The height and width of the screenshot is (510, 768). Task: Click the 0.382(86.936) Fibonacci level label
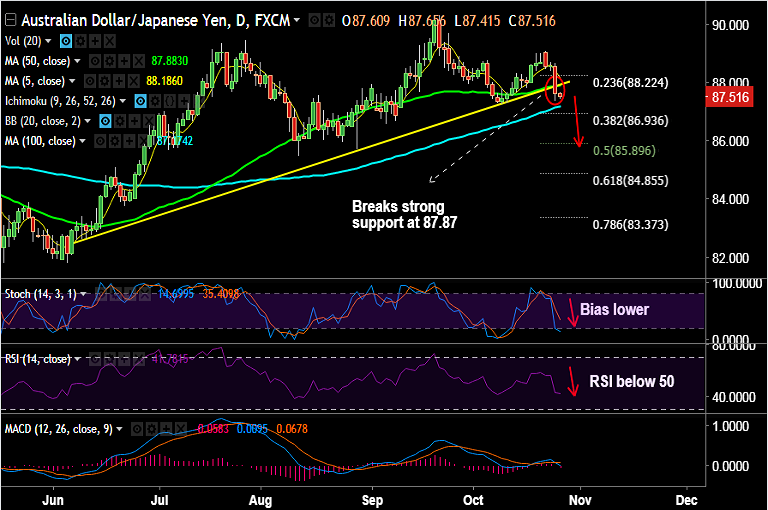point(630,121)
